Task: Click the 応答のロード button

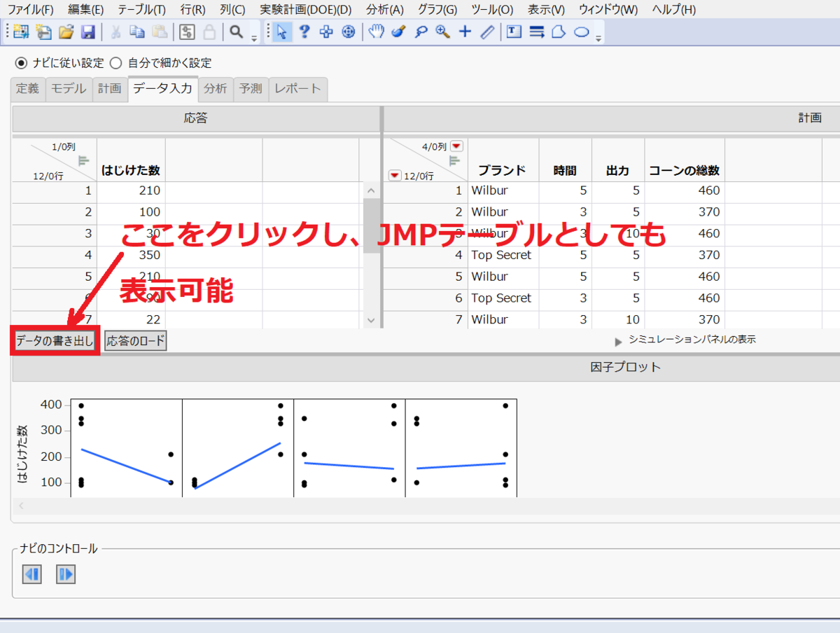Action: point(134,340)
